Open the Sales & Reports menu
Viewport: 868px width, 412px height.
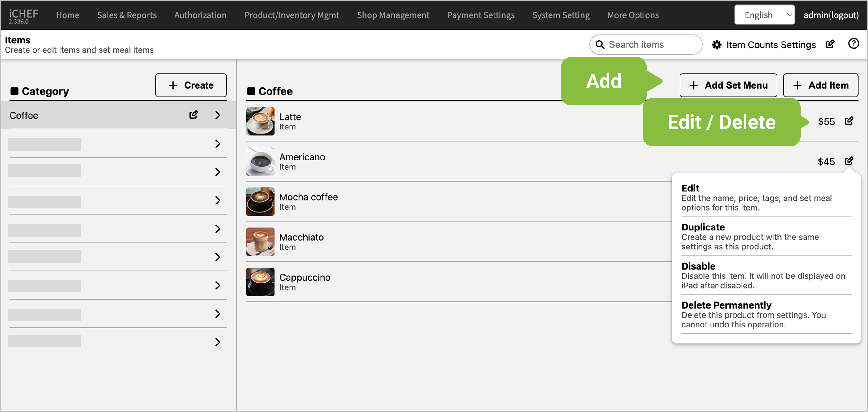coord(127,15)
